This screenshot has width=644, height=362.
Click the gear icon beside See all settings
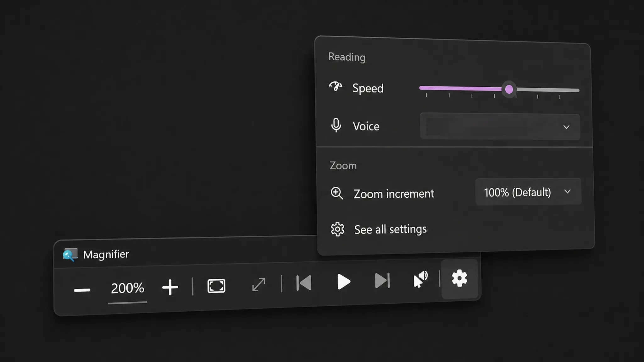(x=337, y=229)
